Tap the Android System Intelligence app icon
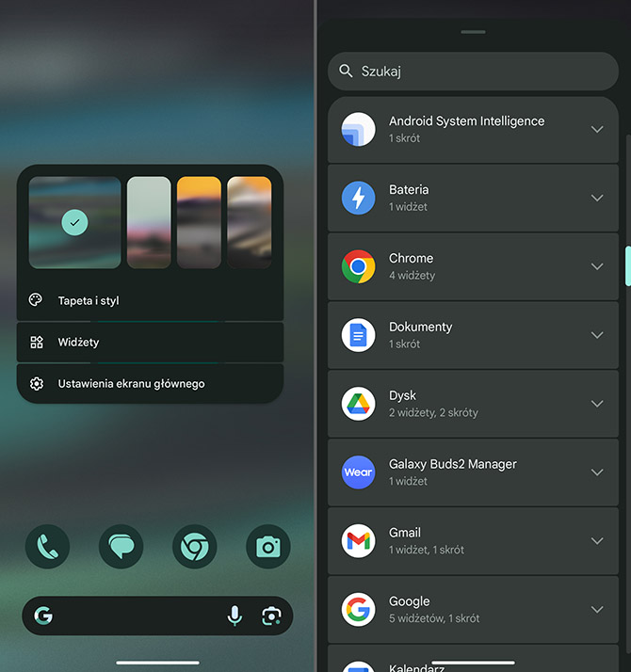The height and width of the screenshot is (672, 631). pos(358,129)
